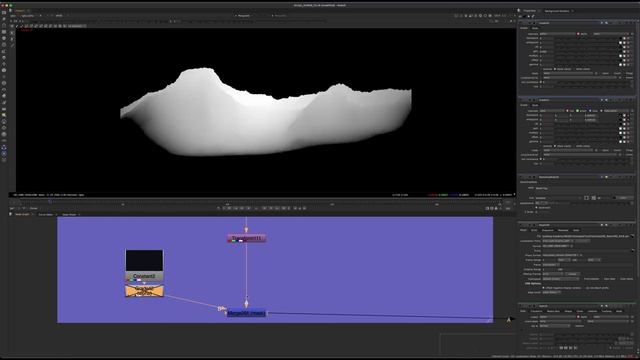Click the Read panel file path field

pos(586,236)
